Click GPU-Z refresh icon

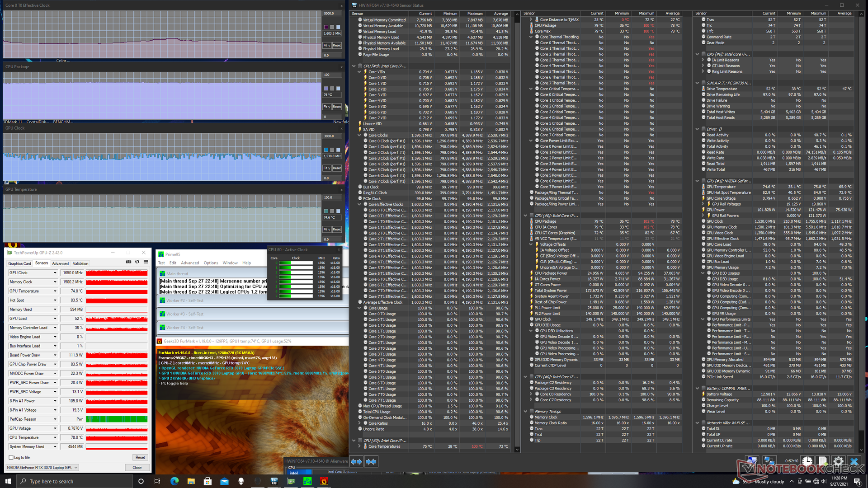[x=137, y=262]
